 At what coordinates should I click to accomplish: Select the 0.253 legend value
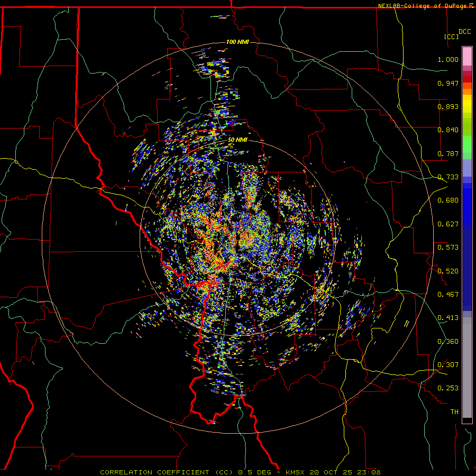point(448,388)
